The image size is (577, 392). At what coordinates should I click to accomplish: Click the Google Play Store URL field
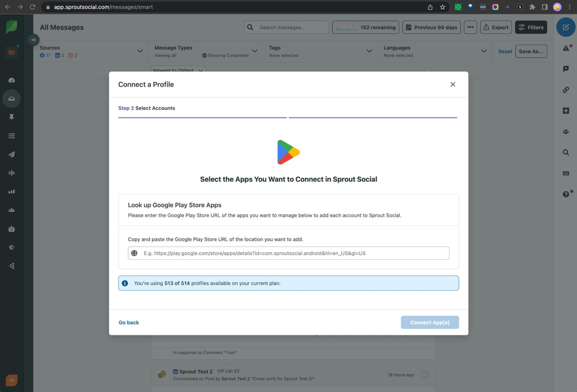tap(289, 253)
